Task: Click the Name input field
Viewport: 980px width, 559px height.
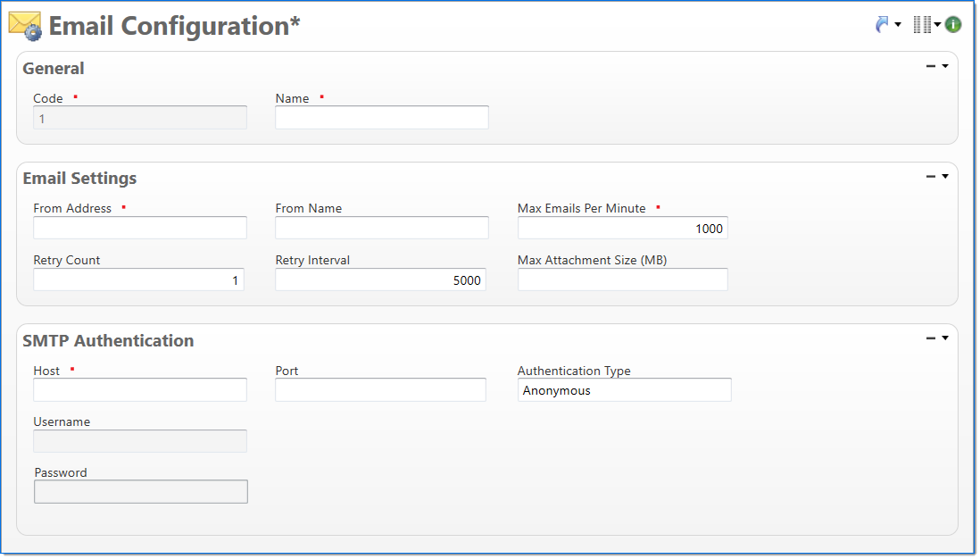Action: pyautogui.click(x=381, y=118)
